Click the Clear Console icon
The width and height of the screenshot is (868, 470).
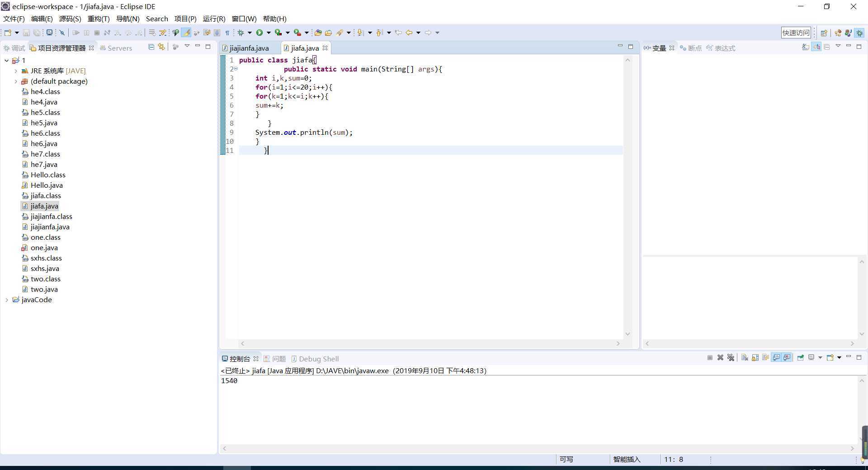[x=745, y=357]
